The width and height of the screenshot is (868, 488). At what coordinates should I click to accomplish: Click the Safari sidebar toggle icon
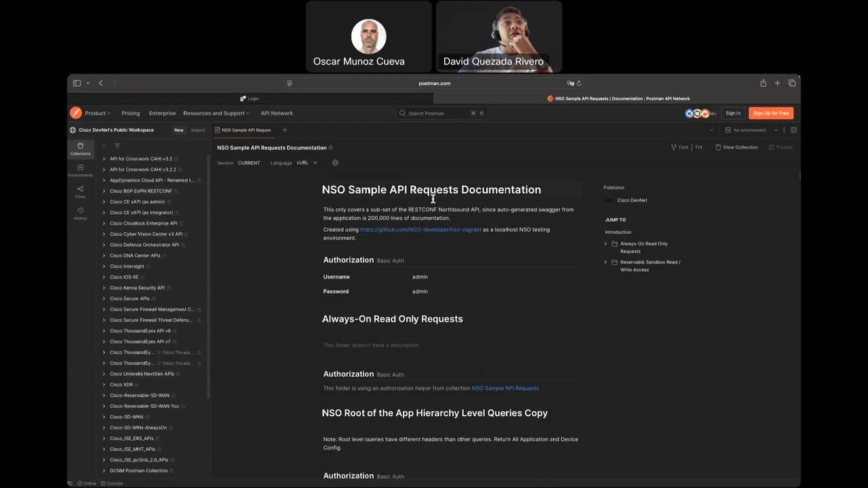pyautogui.click(x=77, y=83)
